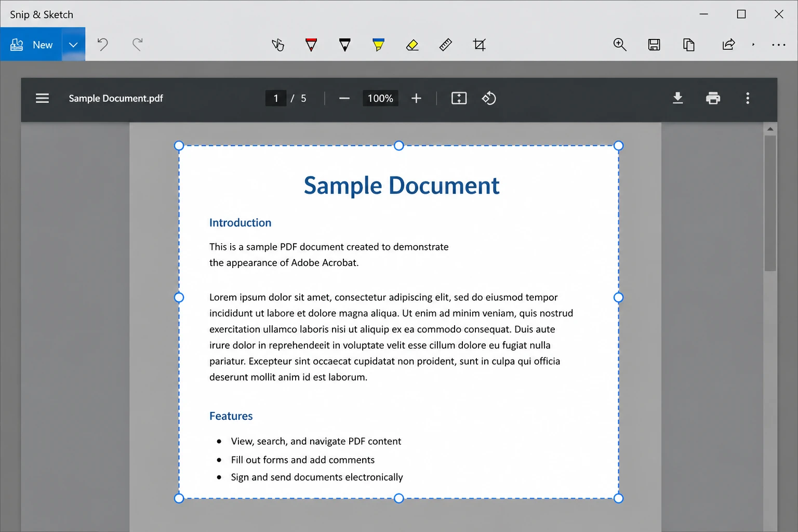Close the Snip & Sketch window

point(779,14)
